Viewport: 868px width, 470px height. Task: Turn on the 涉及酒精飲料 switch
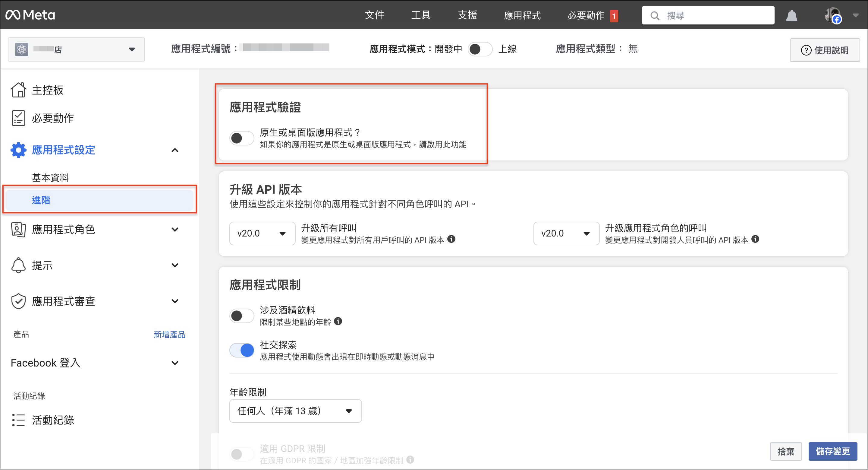[242, 316]
